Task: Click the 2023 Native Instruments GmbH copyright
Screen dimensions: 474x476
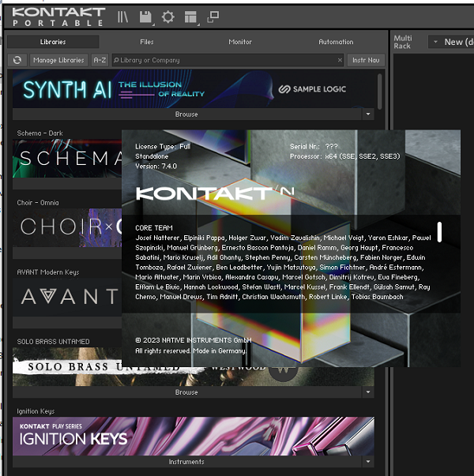Action: click(x=194, y=340)
